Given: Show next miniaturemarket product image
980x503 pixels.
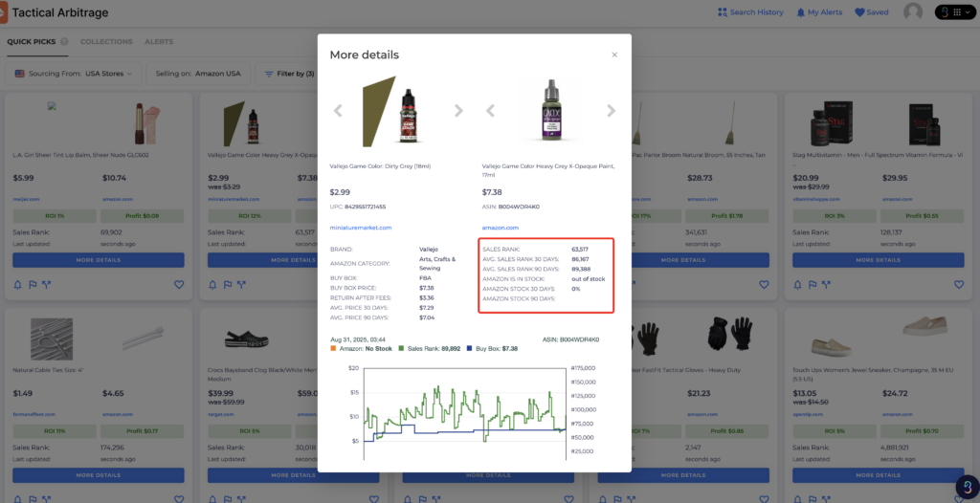Looking at the screenshot, I should click(x=458, y=111).
